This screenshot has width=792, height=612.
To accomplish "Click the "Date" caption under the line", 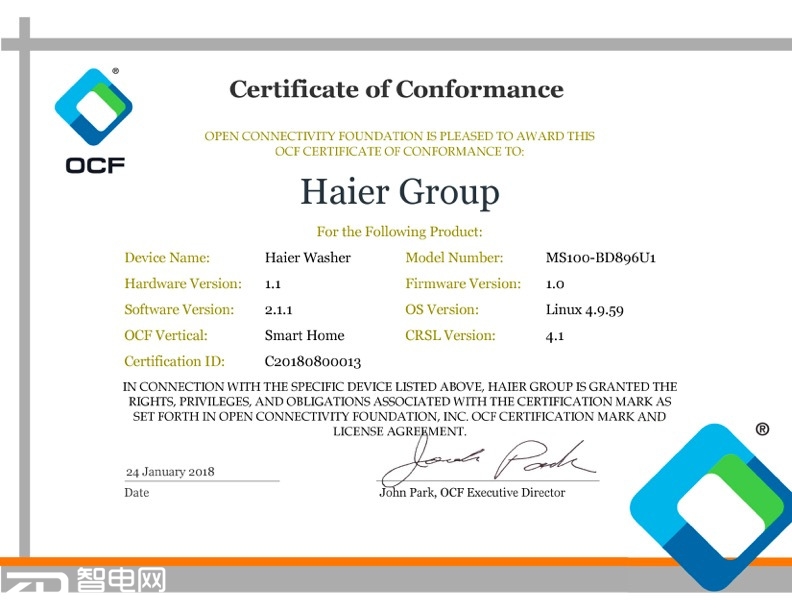I will point(136,493).
